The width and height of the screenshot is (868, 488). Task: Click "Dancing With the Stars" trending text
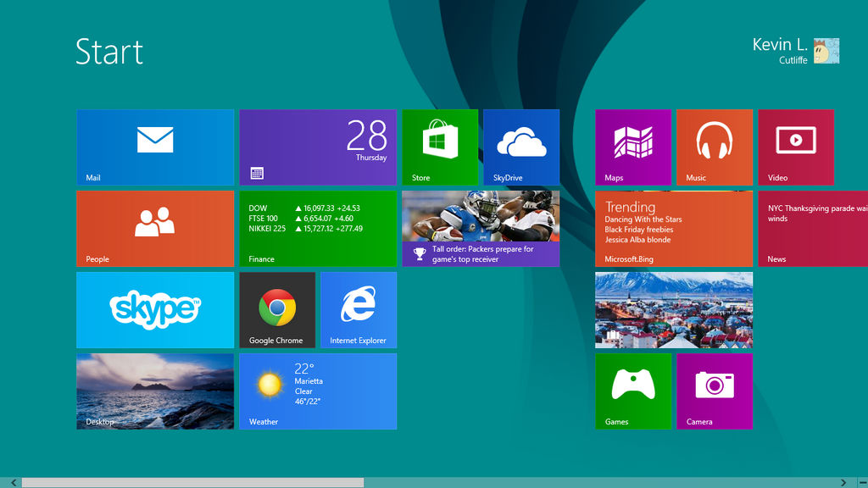tap(643, 219)
